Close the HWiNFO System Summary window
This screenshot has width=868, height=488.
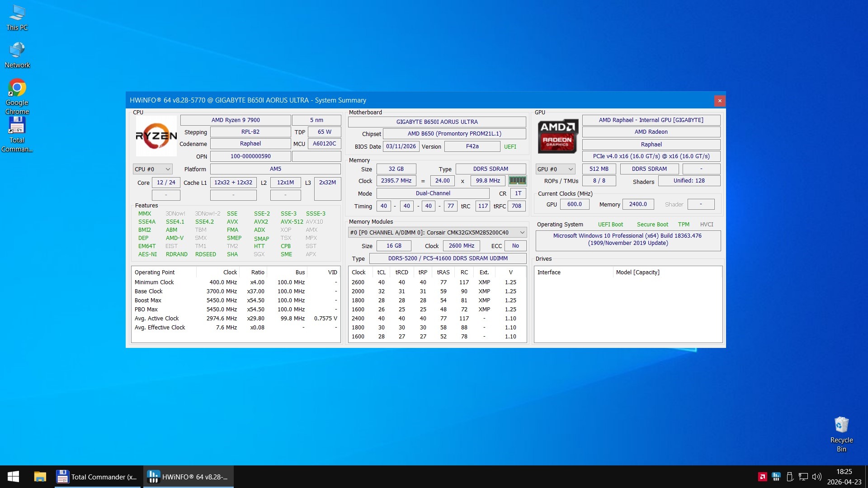[720, 101]
